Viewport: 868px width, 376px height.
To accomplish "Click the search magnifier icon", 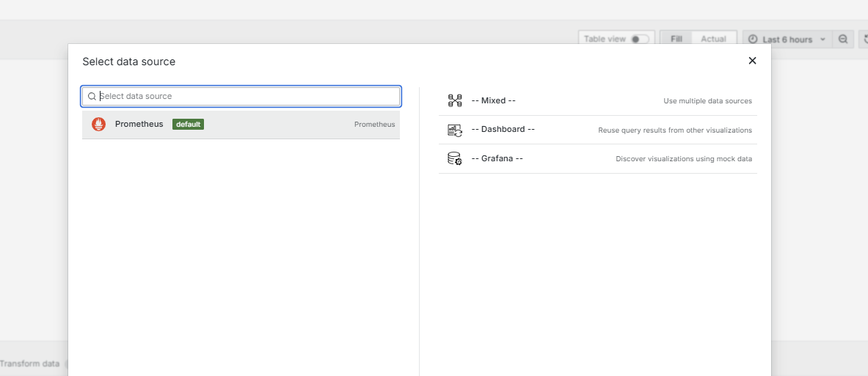I will coord(92,96).
